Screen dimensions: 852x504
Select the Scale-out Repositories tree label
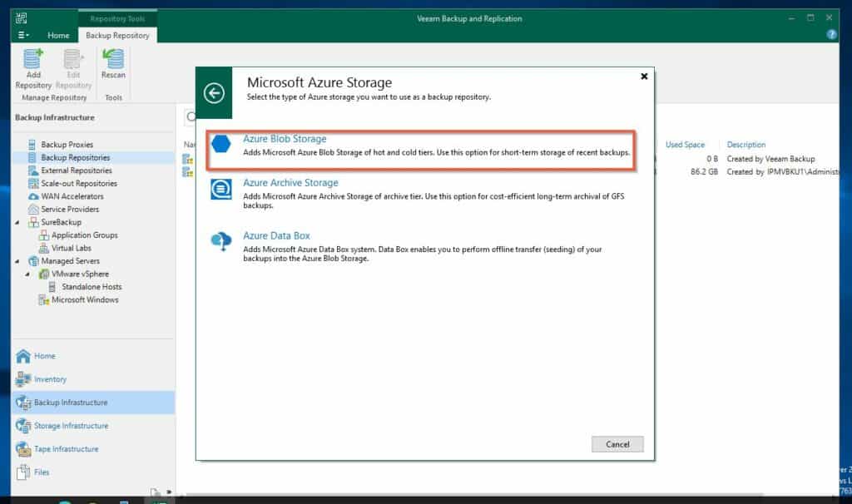coord(79,184)
